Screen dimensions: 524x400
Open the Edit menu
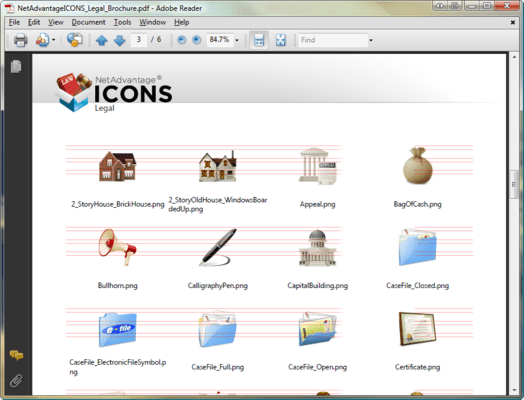pos(34,22)
